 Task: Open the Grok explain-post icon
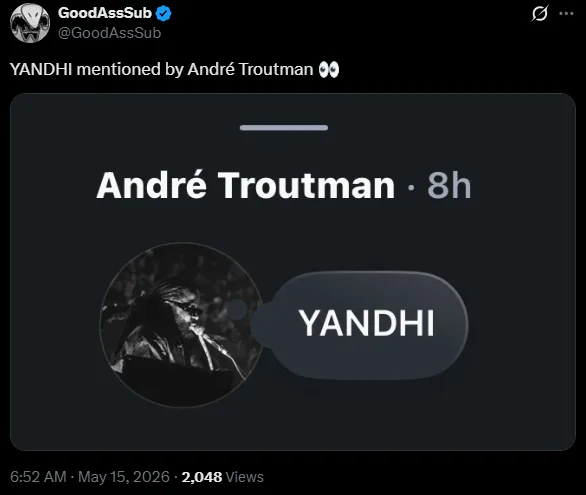540,13
